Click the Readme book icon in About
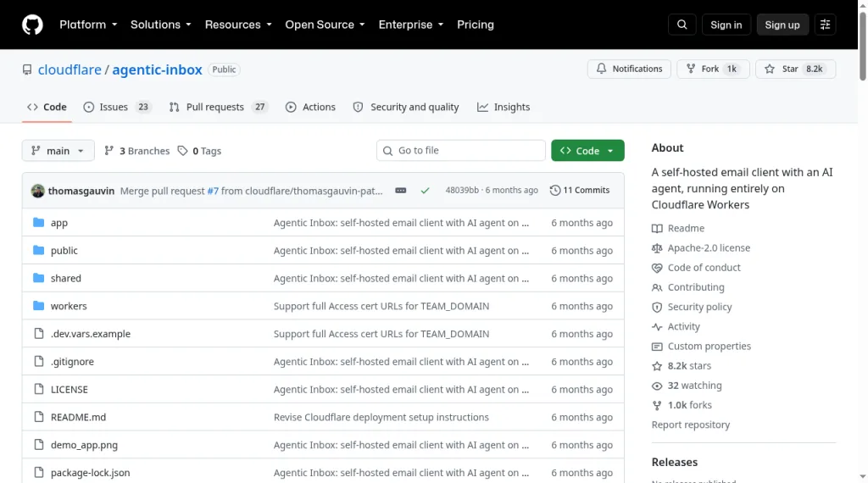Screen dimensions: 868x483 pyautogui.click(x=657, y=229)
